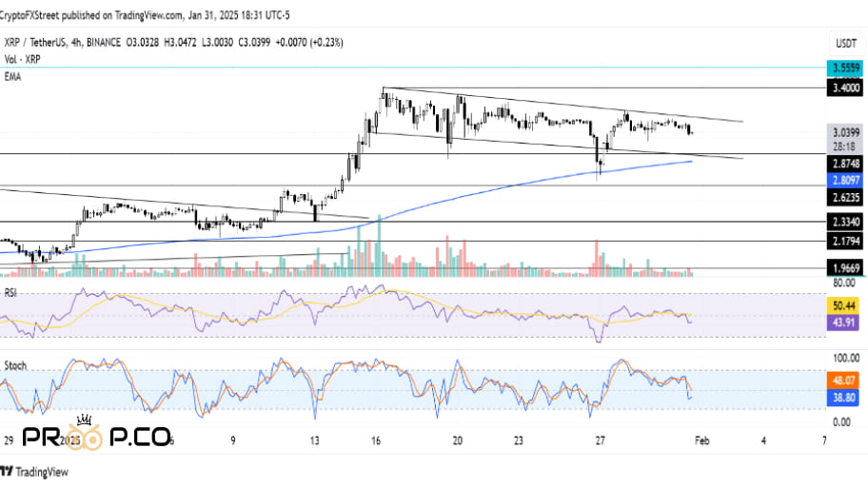Click the RSI purple value 43.91
Image resolution: width=868 pixels, height=488 pixels.
[x=843, y=322]
